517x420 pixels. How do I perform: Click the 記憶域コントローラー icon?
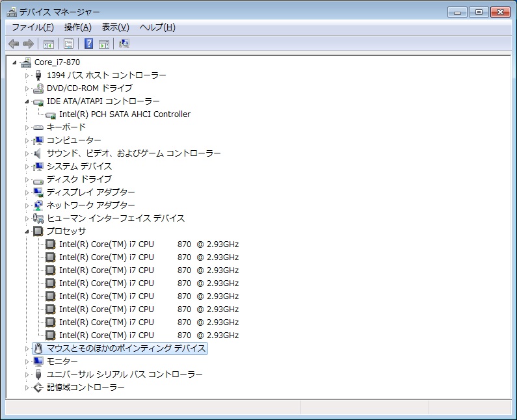38,387
